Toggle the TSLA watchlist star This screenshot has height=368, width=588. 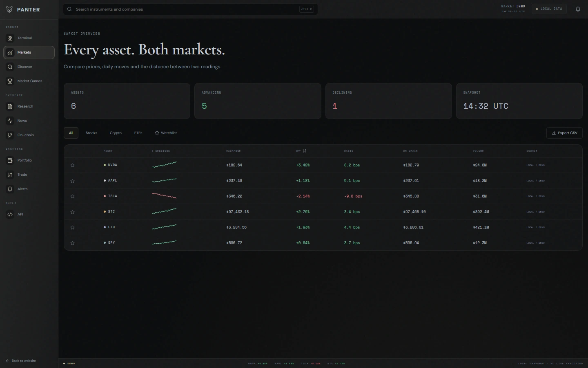pos(73,197)
